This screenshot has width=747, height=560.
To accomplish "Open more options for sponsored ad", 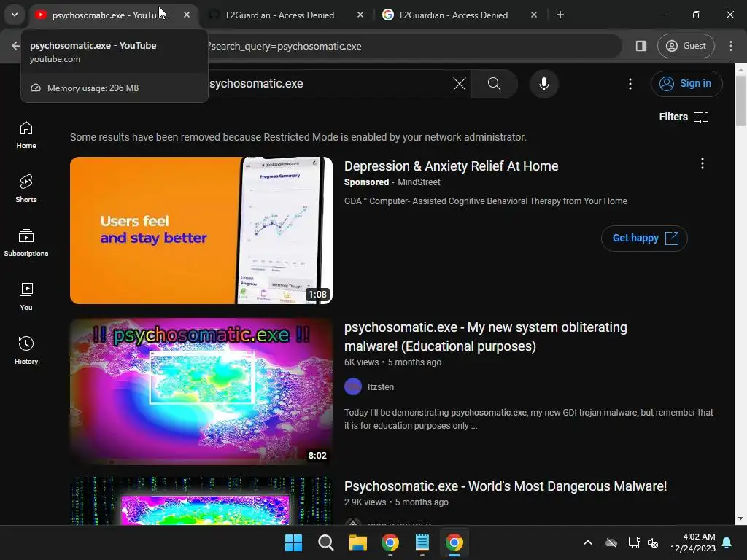I will point(703,164).
